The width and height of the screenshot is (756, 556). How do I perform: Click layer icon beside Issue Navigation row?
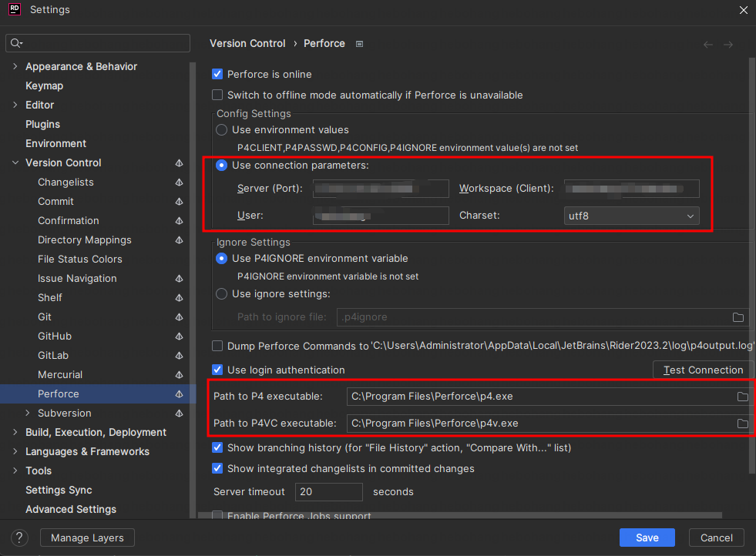(x=180, y=279)
